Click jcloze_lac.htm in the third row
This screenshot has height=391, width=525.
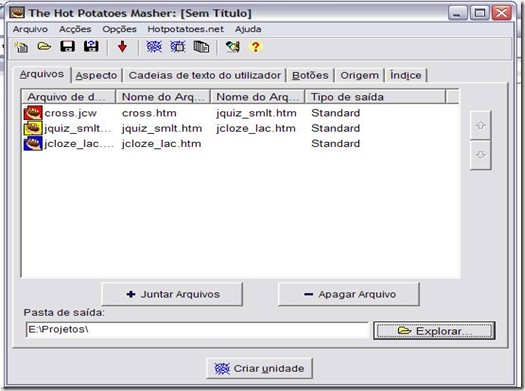161,144
